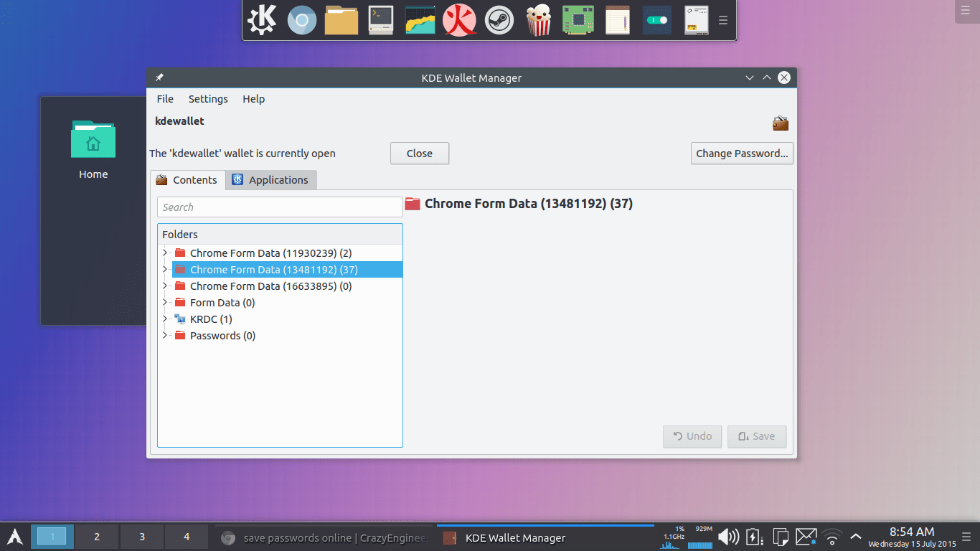Open the File menu
980x551 pixels.
(165, 99)
